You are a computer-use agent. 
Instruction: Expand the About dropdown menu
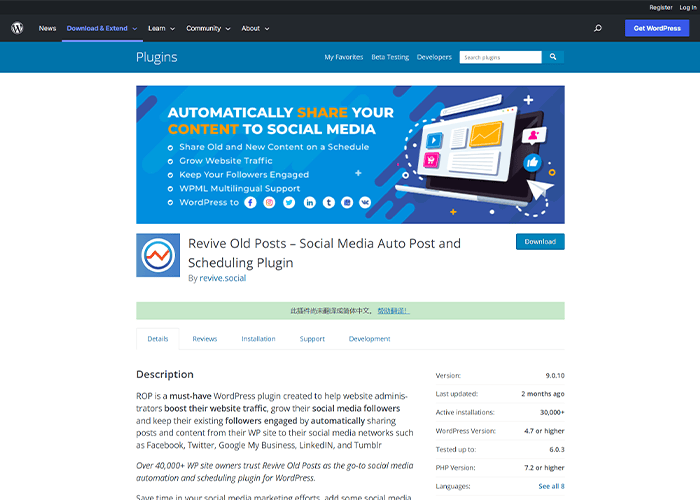[255, 28]
